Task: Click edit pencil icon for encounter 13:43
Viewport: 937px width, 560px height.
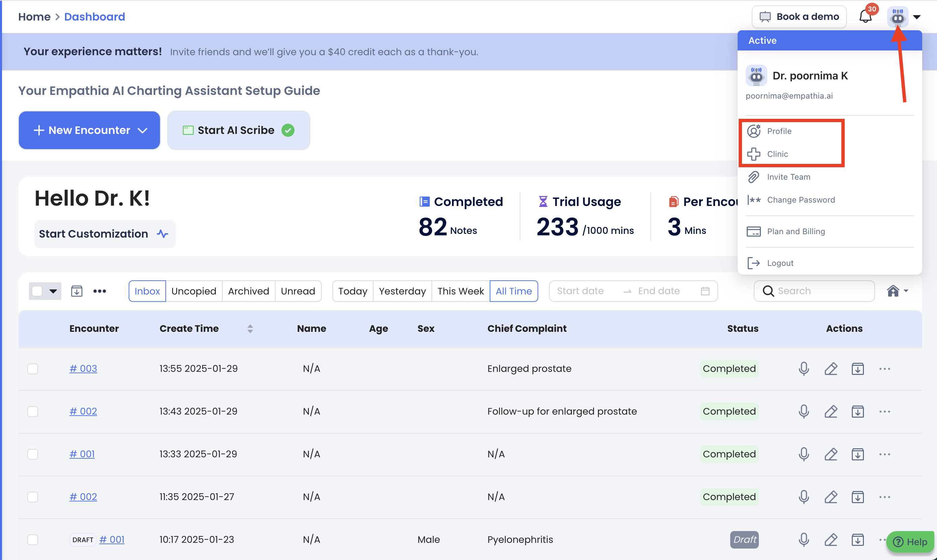Action: [831, 411]
